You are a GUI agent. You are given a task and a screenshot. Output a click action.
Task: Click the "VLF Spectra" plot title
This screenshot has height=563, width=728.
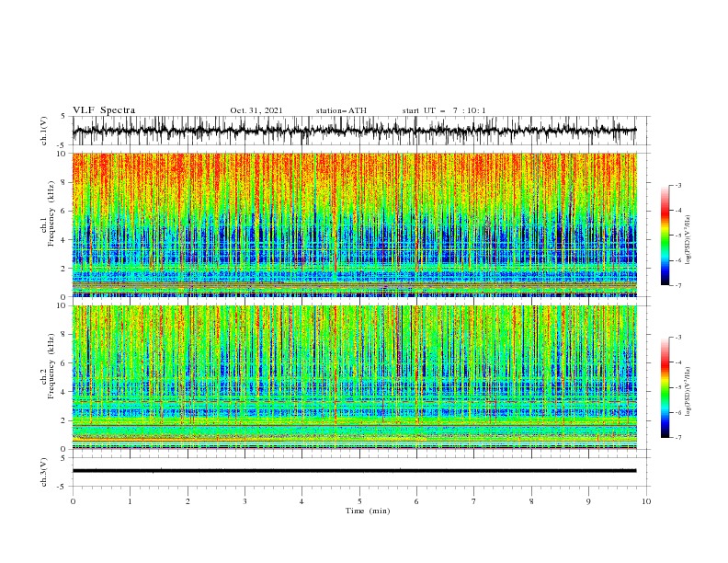pyautogui.click(x=104, y=110)
